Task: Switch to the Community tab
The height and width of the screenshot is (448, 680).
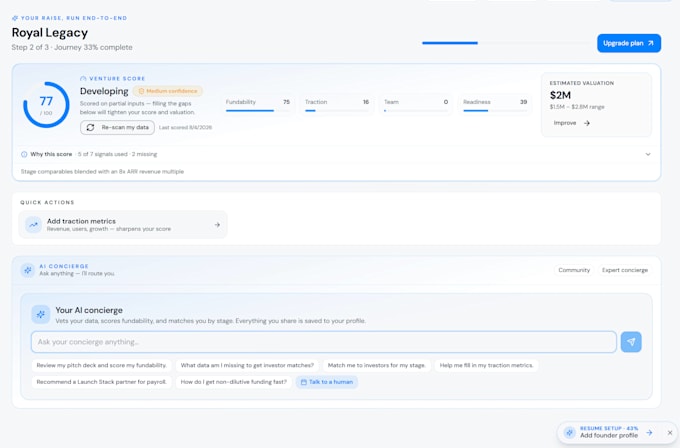Action: tap(574, 270)
